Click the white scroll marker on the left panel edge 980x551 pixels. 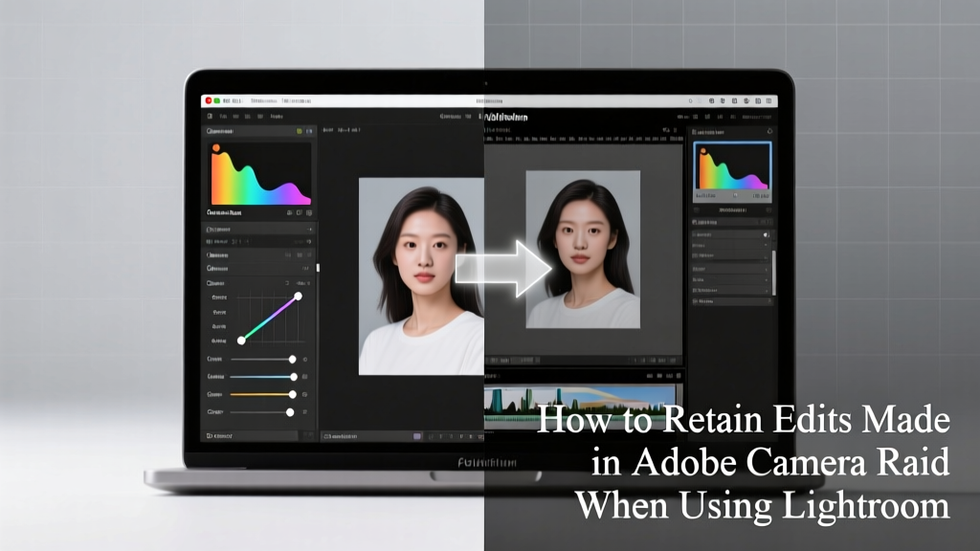coord(318,268)
